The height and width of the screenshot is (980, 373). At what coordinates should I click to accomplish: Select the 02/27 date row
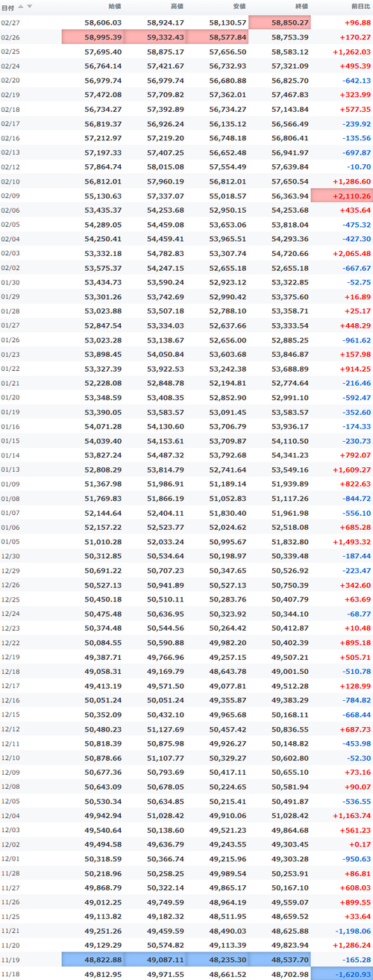(186, 24)
